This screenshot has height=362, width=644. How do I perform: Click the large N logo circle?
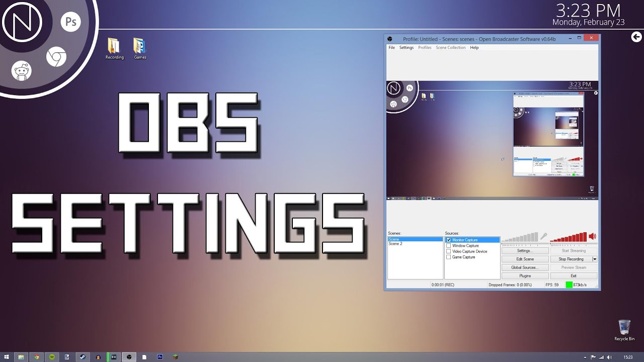point(22,22)
